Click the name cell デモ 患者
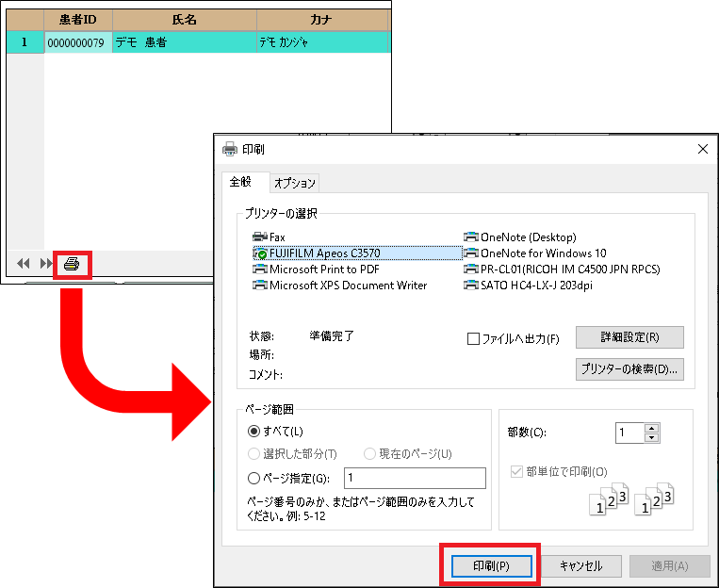Image resolution: width=719 pixels, height=588 pixels. pos(185,42)
